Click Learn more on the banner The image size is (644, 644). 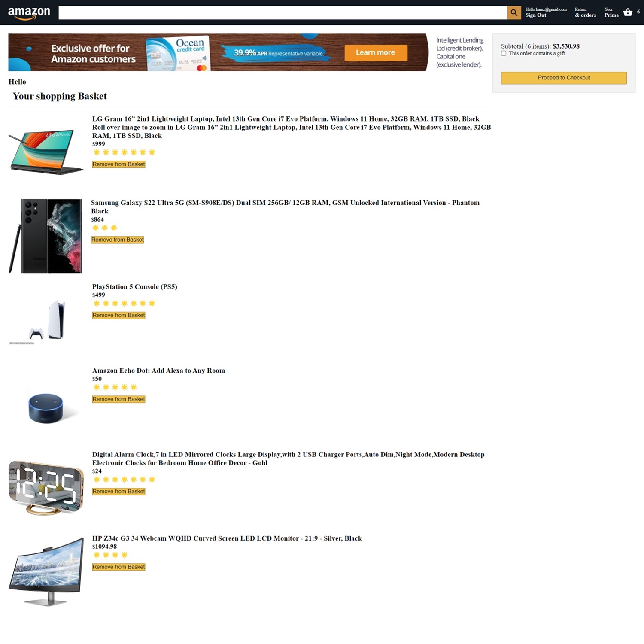point(376,52)
